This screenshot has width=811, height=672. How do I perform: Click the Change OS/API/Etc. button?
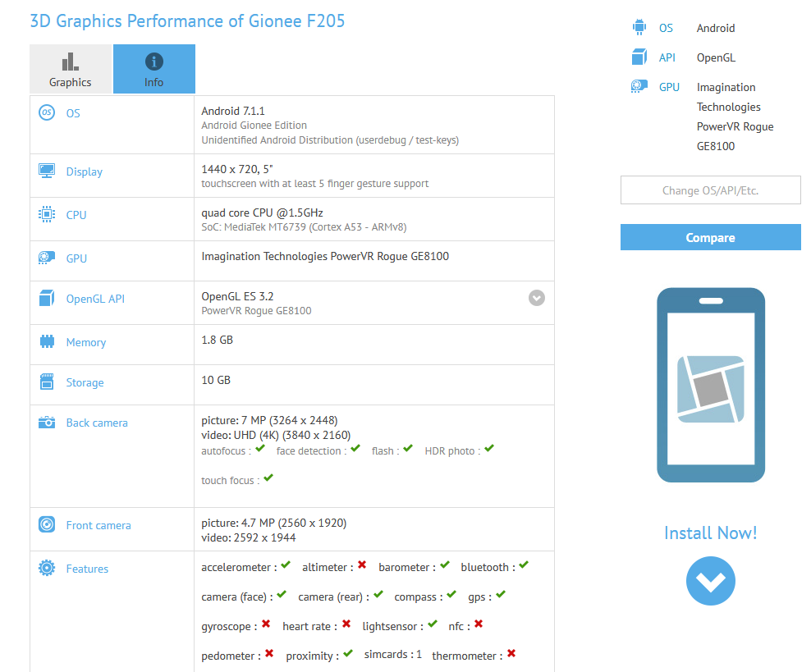click(710, 190)
